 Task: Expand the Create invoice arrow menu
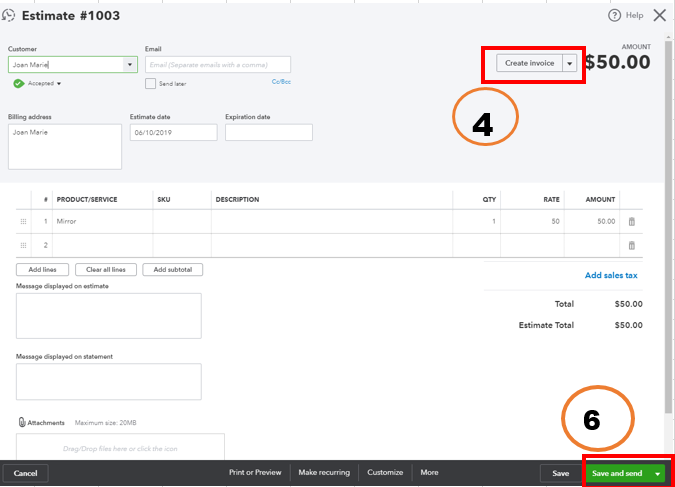point(570,63)
